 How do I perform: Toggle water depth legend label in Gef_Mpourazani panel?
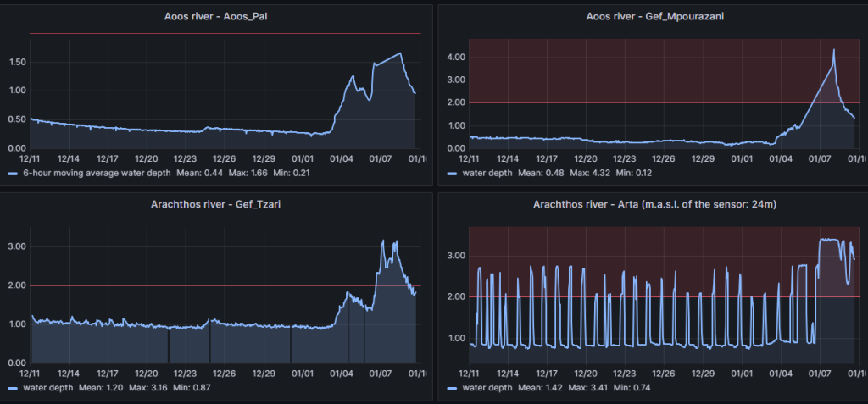(x=487, y=173)
